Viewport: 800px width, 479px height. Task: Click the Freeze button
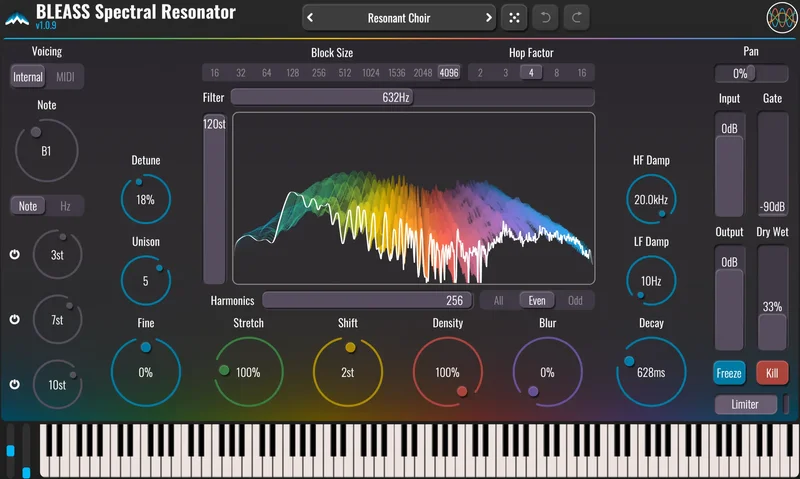[729, 373]
